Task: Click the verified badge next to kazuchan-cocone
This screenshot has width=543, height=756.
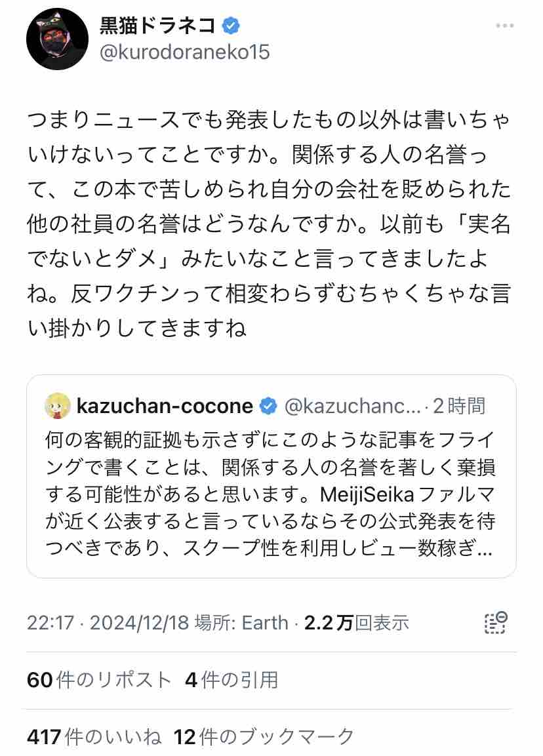Action: point(268,406)
